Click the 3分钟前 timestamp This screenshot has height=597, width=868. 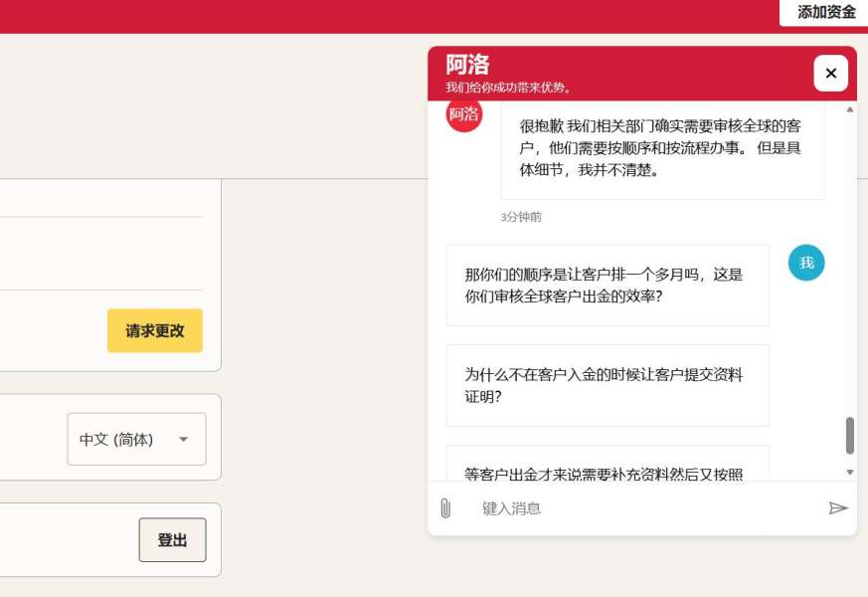pos(521,217)
